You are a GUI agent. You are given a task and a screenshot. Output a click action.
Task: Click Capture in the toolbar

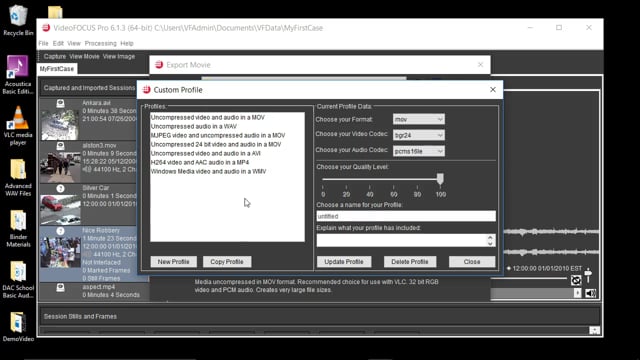[55, 56]
